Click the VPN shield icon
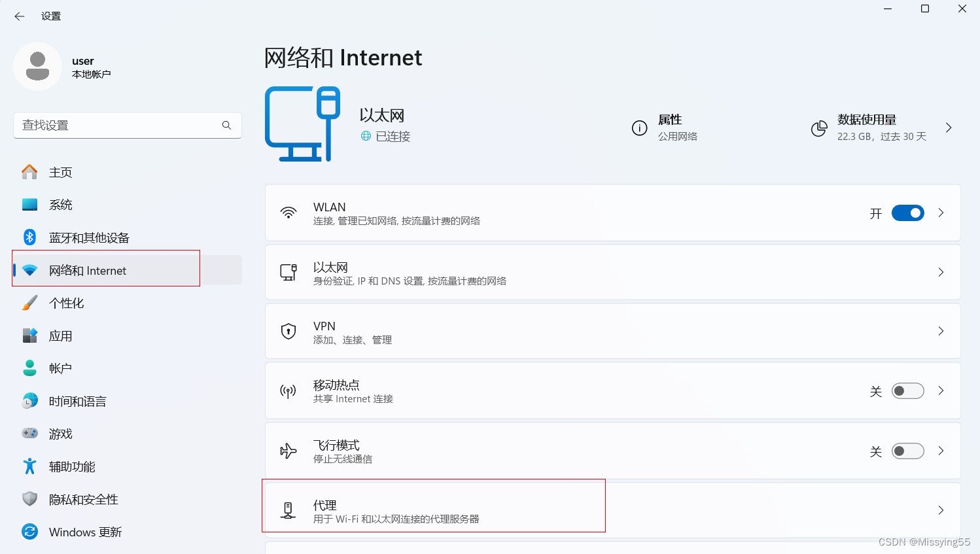The width and height of the screenshot is (980, 554). tap(289, 331)
